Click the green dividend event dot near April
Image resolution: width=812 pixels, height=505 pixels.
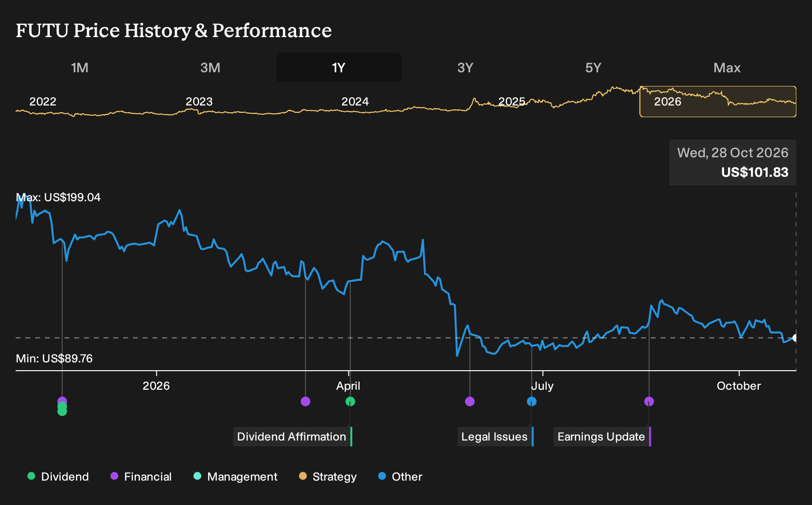(x=350, y=401)
